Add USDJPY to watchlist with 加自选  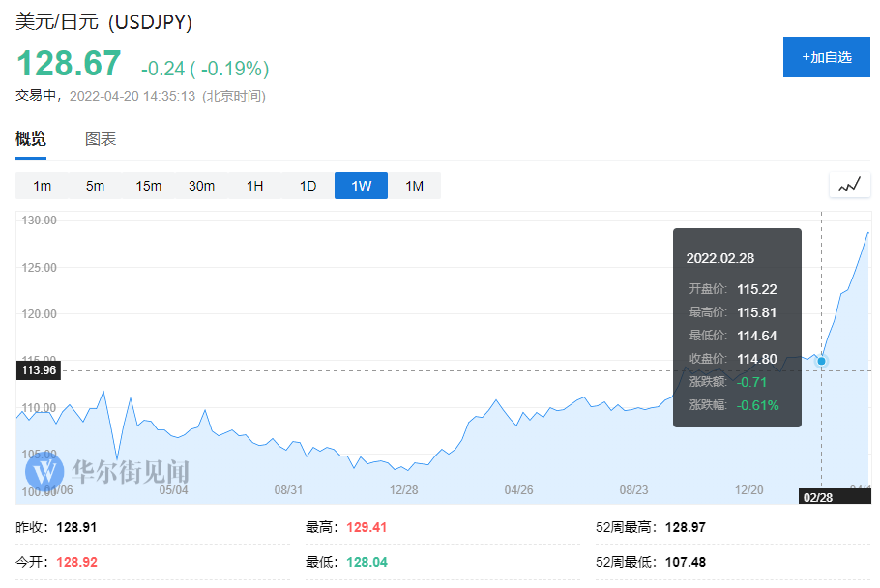click(827, 57)
